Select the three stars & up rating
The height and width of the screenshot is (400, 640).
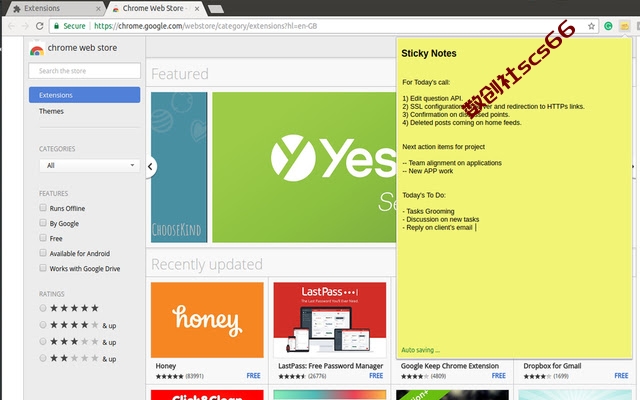(42, 342)
